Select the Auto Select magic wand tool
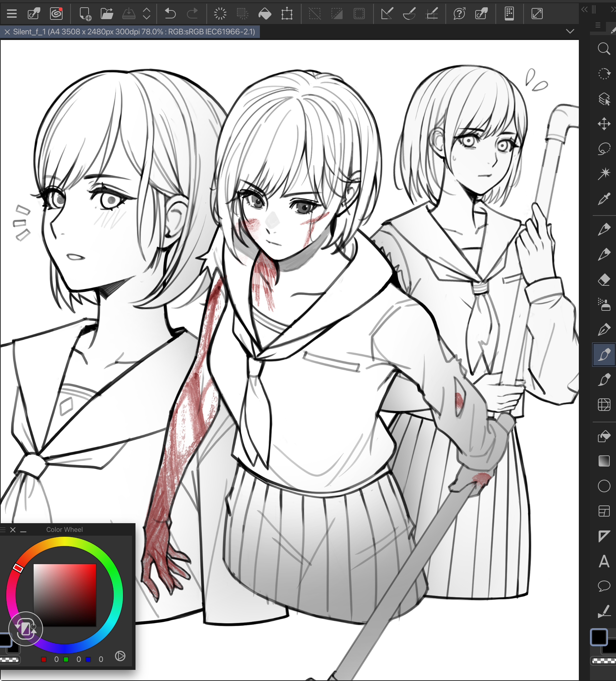616x681 pixels. [x=604, y=173]
